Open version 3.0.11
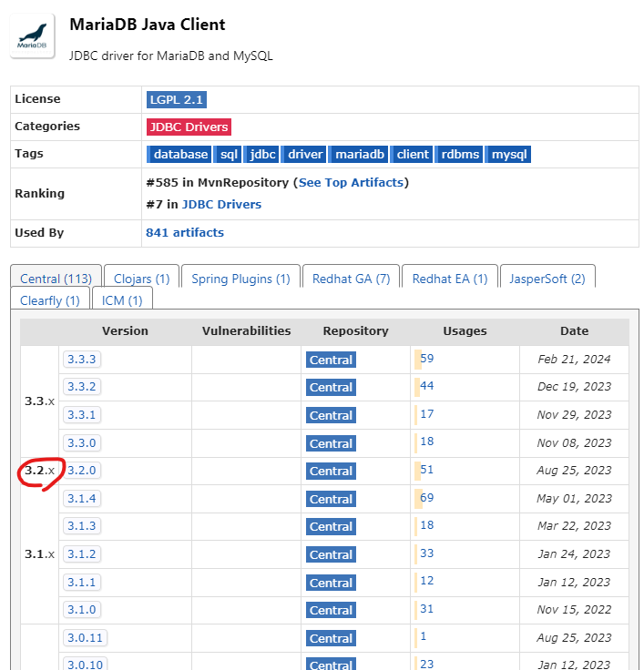644x670 pixels. click(85, 637)
